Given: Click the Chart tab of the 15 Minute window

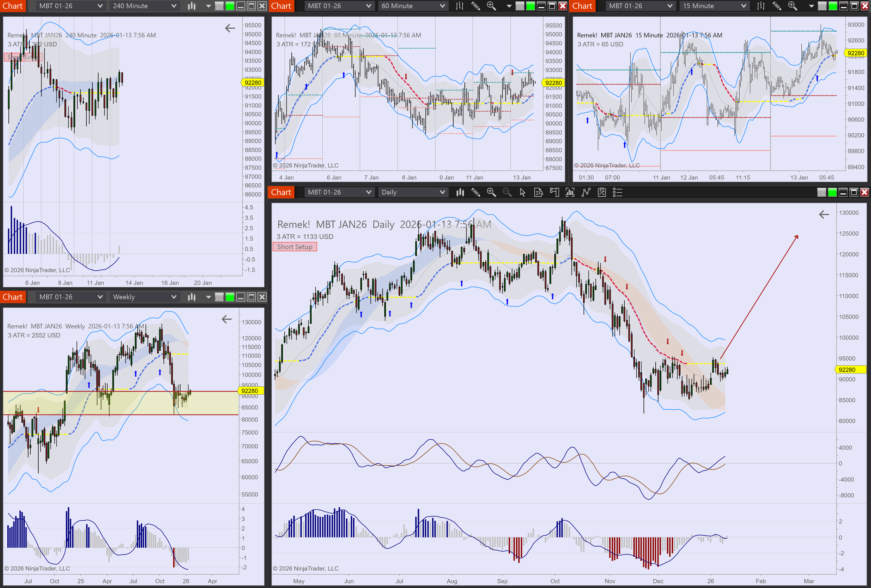Looking at the screenshot, I should [x=582, y=6].
